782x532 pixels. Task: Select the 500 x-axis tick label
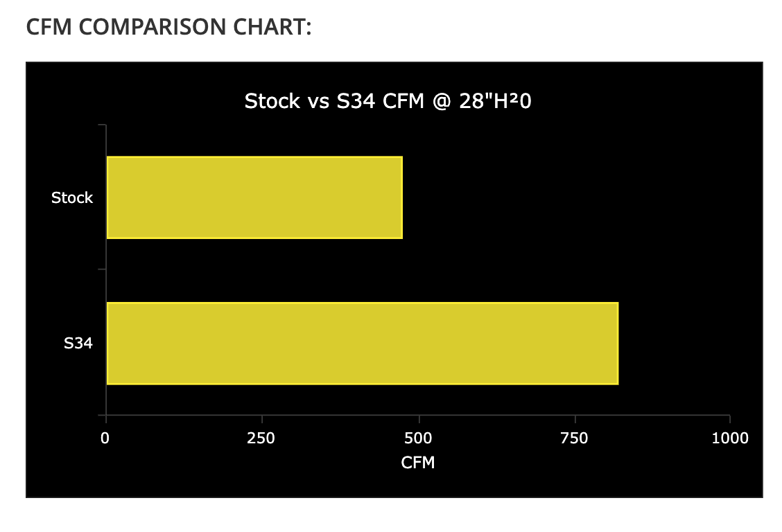(x=418, y=438)
